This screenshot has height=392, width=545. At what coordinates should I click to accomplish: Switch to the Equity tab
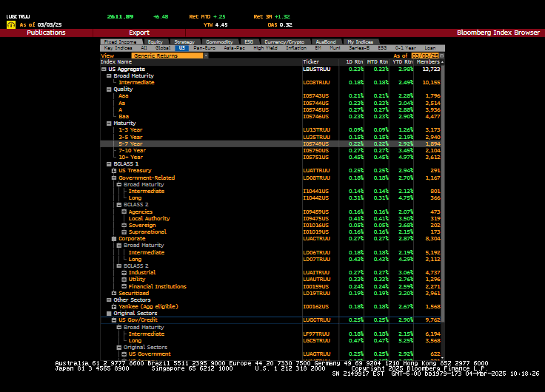[155, 42]
